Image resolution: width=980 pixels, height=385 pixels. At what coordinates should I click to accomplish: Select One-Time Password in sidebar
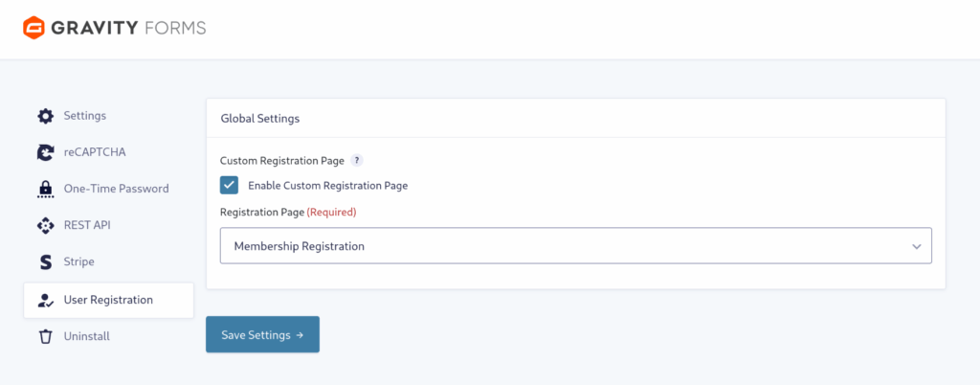click(x=116, y=189)
